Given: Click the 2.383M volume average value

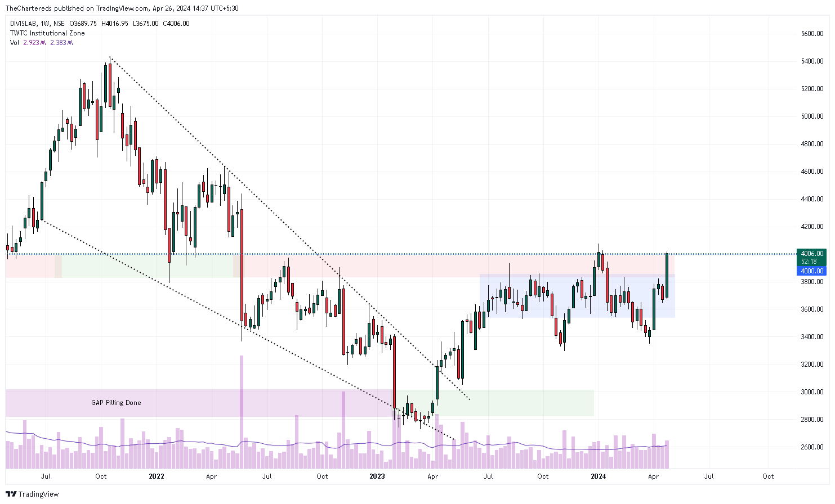Looking at the screenshot, I should [x=61, y=43].
